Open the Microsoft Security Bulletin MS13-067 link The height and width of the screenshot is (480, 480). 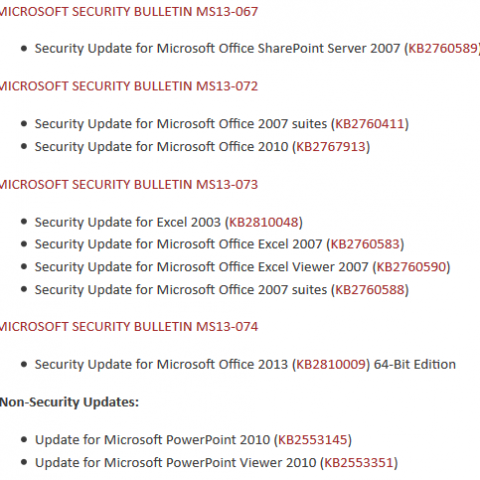(x=129, y=12)
